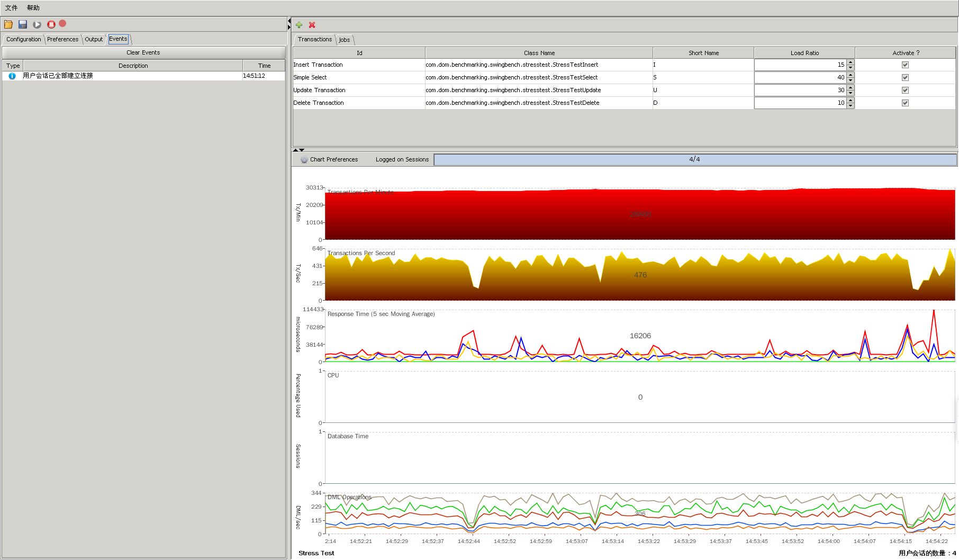Stop the running stress test via stop icon
The width and height of the screenshot is (959, 560).
point(51,24)
